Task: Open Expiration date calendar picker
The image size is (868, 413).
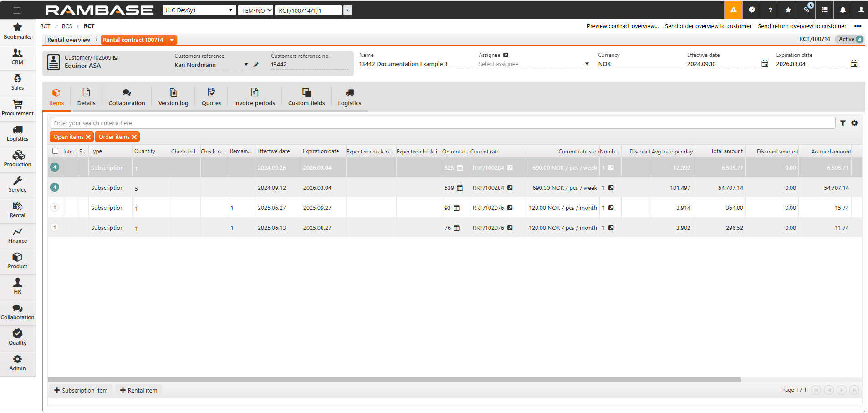Action: (854, 64)
